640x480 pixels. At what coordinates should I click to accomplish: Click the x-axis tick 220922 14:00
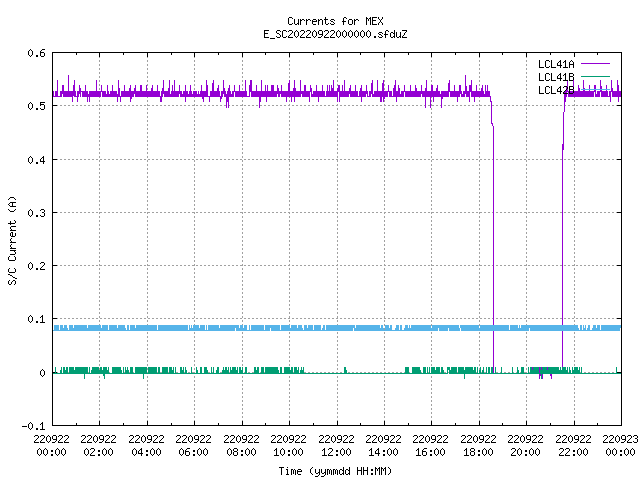click(383, 445)
